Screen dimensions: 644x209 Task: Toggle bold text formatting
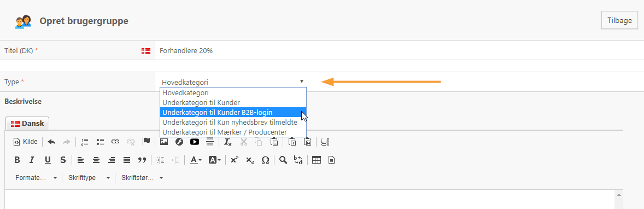tap(17, 160)
